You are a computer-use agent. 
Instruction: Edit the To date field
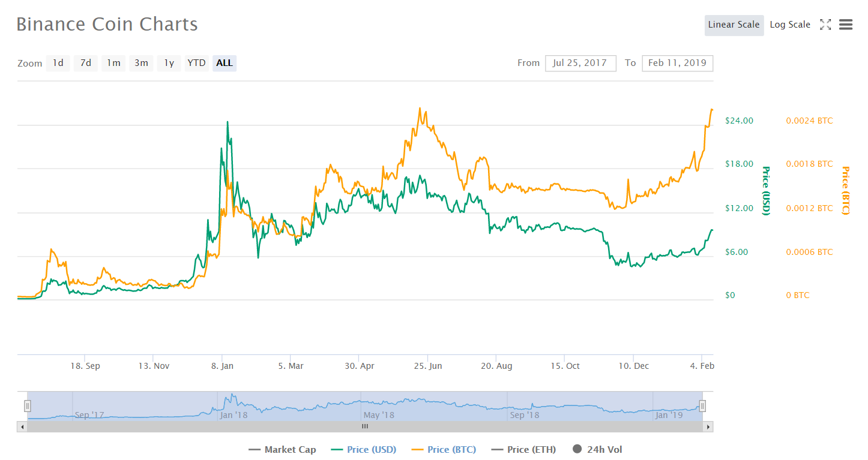coord(677,63)
